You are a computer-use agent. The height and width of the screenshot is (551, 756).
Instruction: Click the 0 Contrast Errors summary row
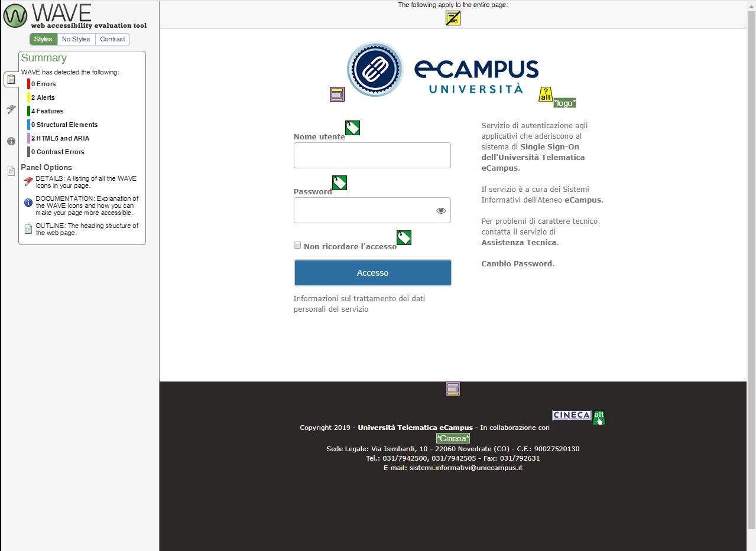tap(57, 152)
